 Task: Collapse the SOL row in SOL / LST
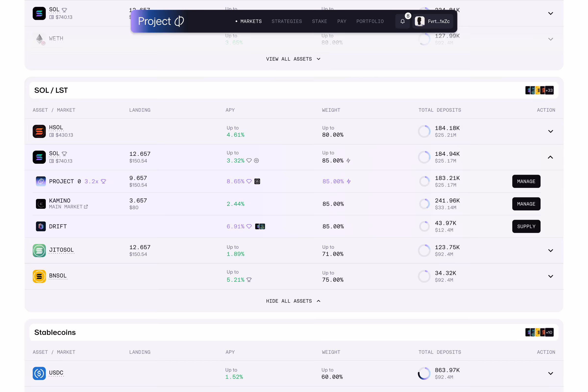551,157
